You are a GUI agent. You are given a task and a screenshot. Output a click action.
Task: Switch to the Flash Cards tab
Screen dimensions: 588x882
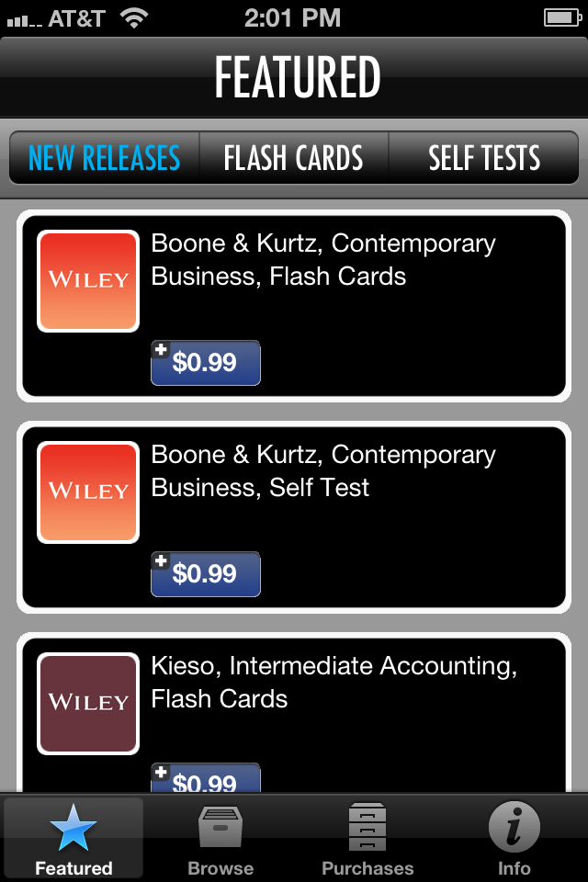294,158
